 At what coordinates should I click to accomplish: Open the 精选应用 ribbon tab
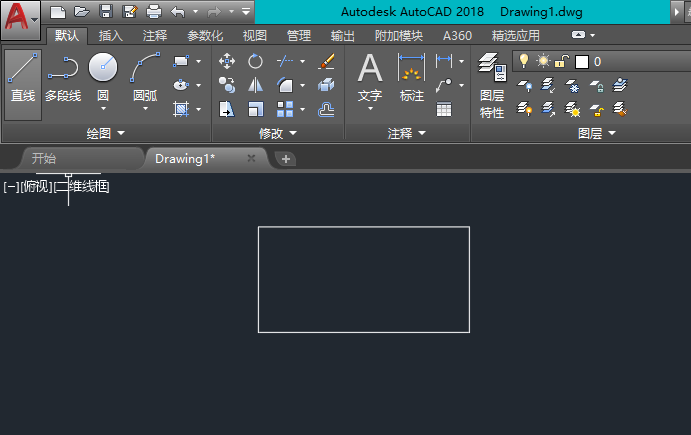click(x=516, y=36)
